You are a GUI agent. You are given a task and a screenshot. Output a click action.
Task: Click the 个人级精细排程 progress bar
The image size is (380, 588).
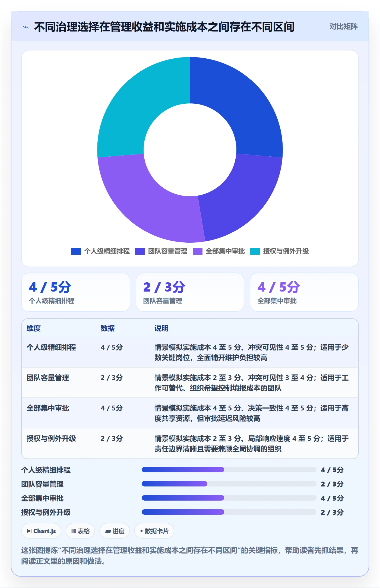[229, 470]
